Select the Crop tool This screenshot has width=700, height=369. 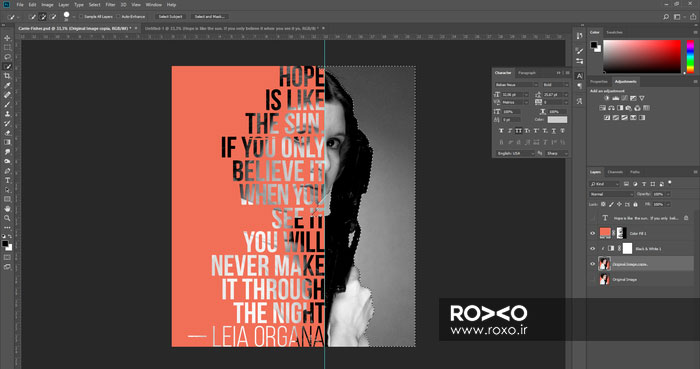[x=7, y=76]
